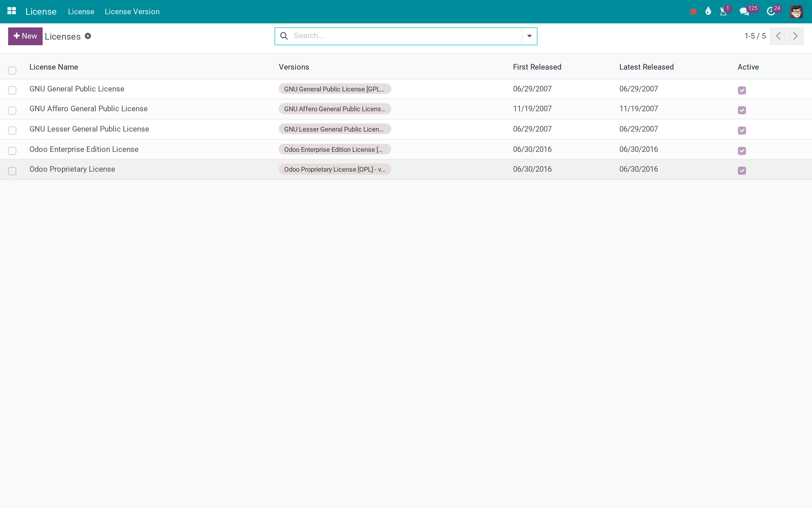
Task: Click the GNU Affero General Public Licens... tag
Action: pos(334,109)
